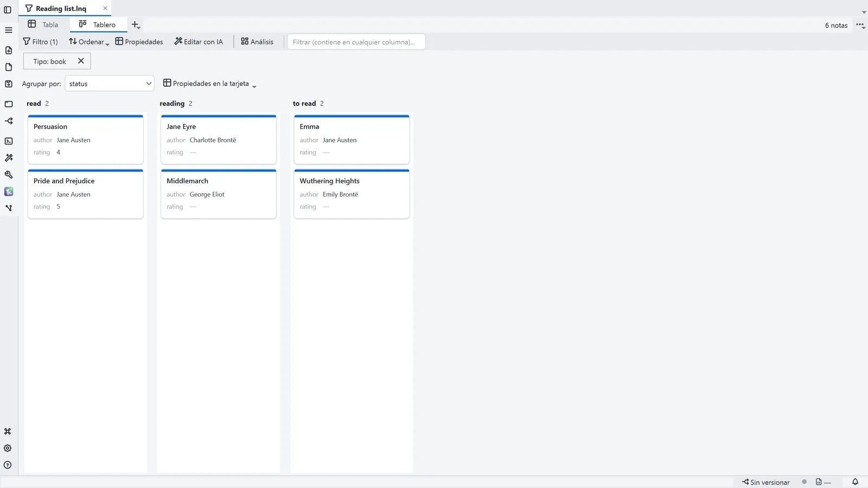Expand 'Propiedades en la tarjeta' dropdown
Image resolution: width=868 pixels, height=488 pixels.
tap(210, 84)
